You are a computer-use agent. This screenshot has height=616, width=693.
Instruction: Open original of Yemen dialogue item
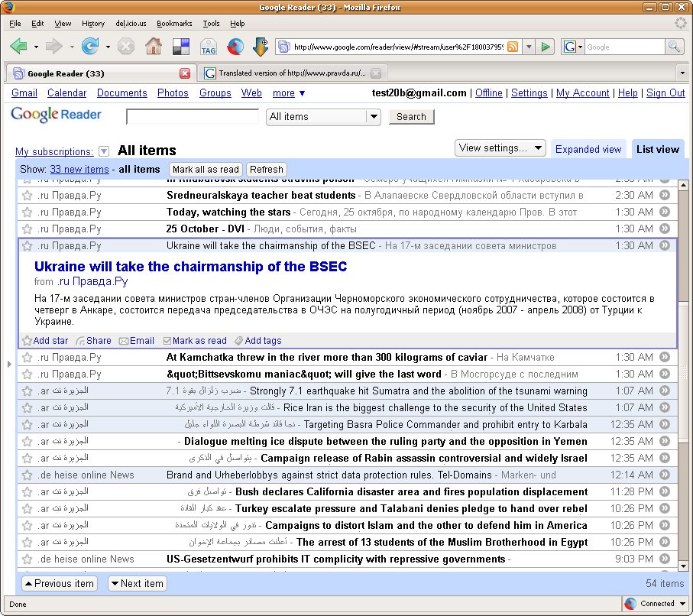point(665,441)
